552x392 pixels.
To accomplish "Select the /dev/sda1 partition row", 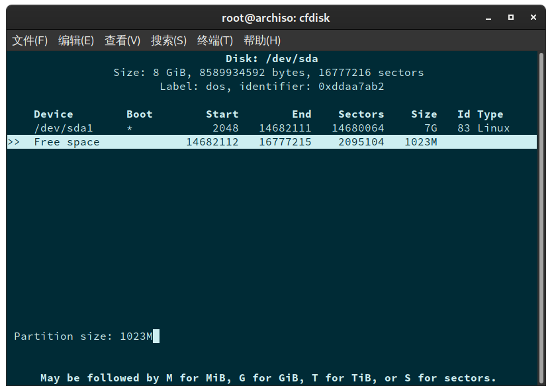I will (64, 128).
